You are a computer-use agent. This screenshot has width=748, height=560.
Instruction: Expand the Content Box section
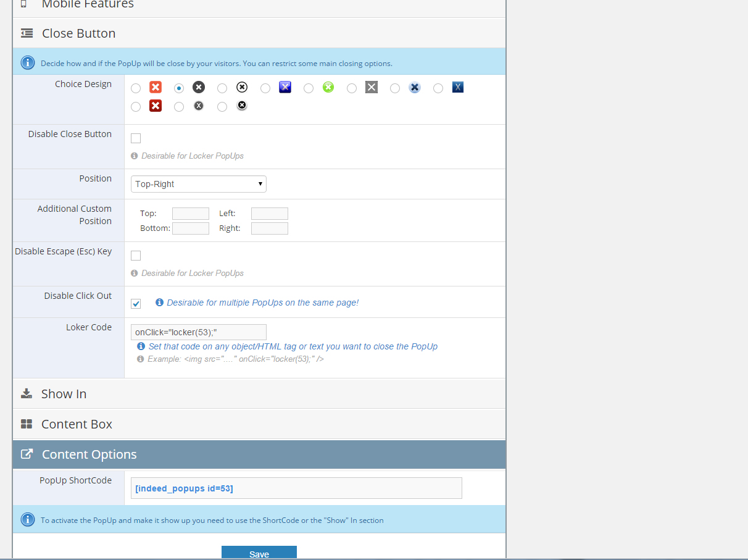(x=77, y=424)
